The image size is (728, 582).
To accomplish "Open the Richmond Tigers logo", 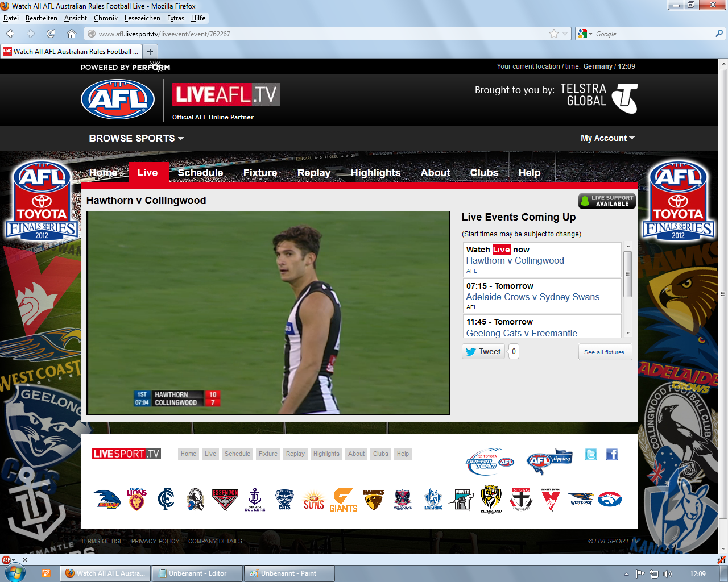I will click(491, 499).
